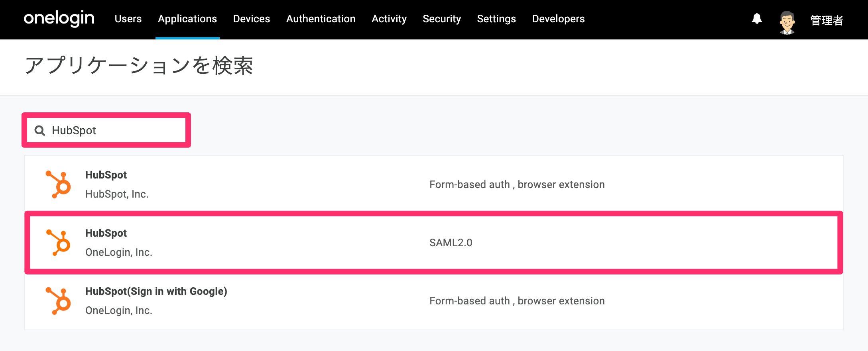Click the HubSpot, Inc. vendor text
The height and width of the screenshot is (351, 868).
tap(117, 194)
